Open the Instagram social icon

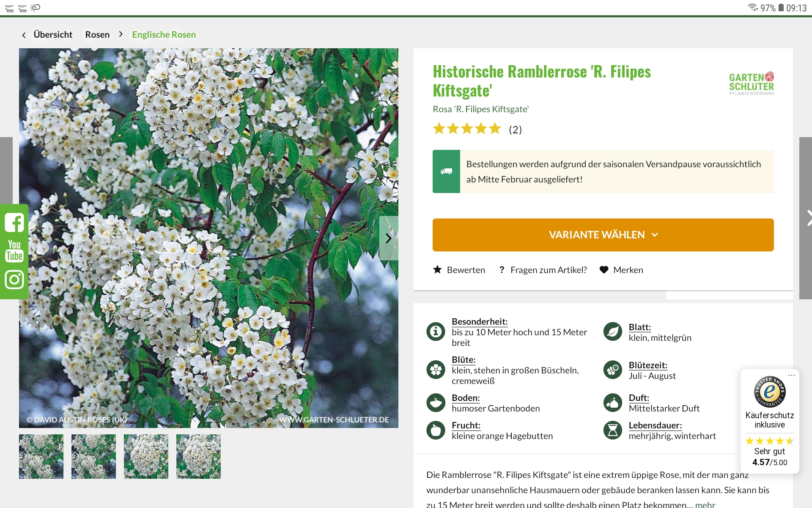(14, 280)
